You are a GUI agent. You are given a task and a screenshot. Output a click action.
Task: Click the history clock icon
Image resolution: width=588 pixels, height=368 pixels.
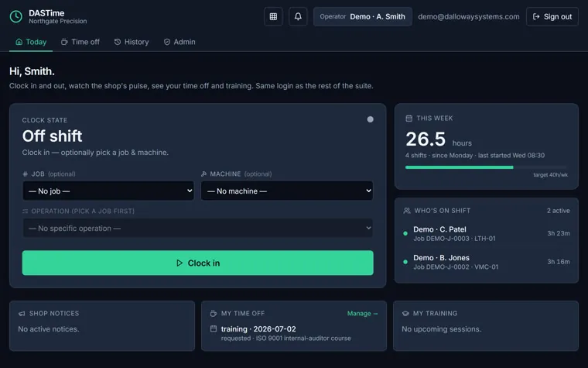[x=118, y=42]
